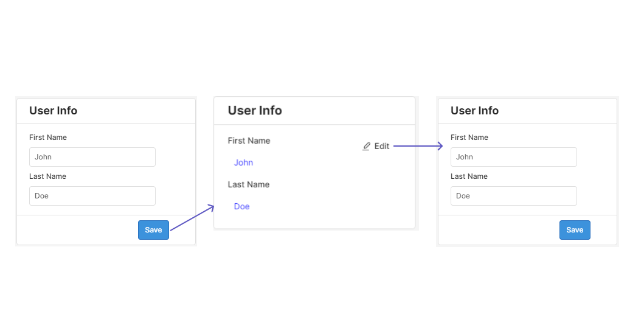The width and height of the screenshot is (644, 331).
Task: Click the Last Name label in the read-only card
Action: tap(249, 184)
